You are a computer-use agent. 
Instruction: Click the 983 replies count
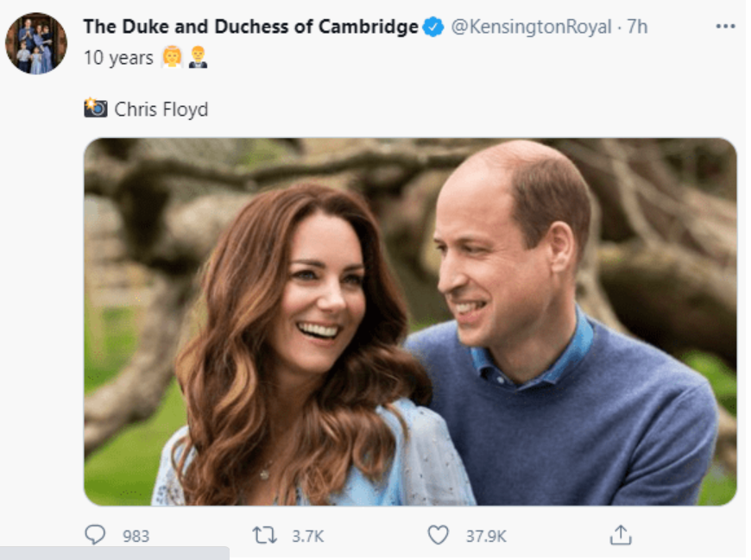136,536
